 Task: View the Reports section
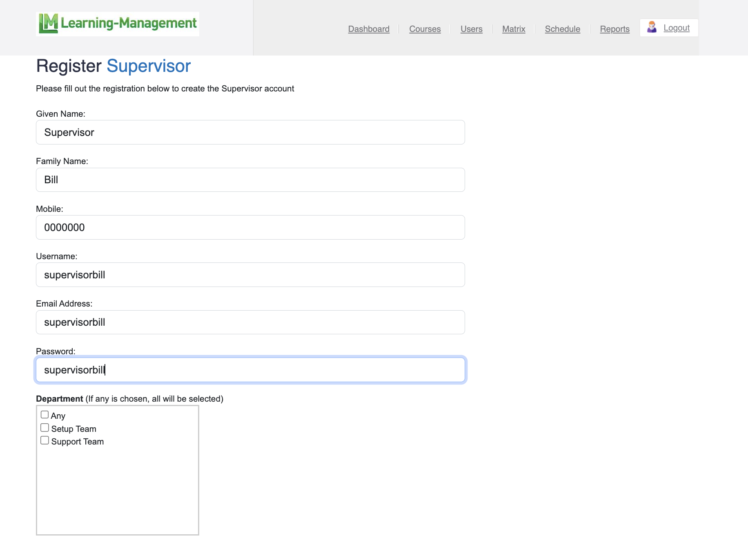point(614,29)
